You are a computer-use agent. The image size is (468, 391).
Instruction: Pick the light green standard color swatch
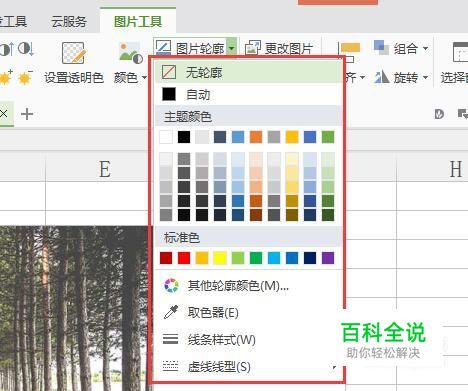click(238, 258)
